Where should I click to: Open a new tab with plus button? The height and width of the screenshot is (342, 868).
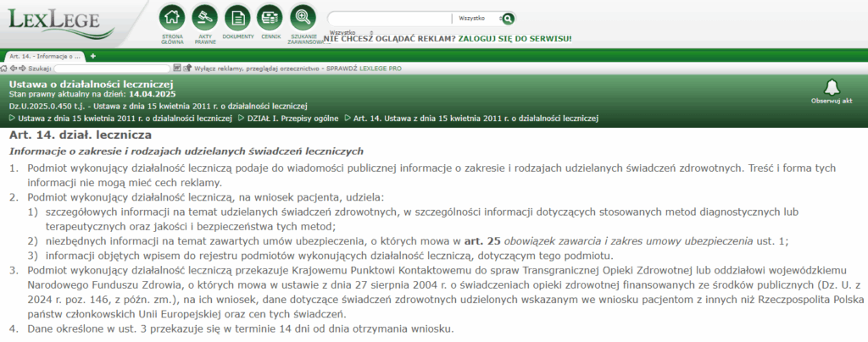[93, 56]
